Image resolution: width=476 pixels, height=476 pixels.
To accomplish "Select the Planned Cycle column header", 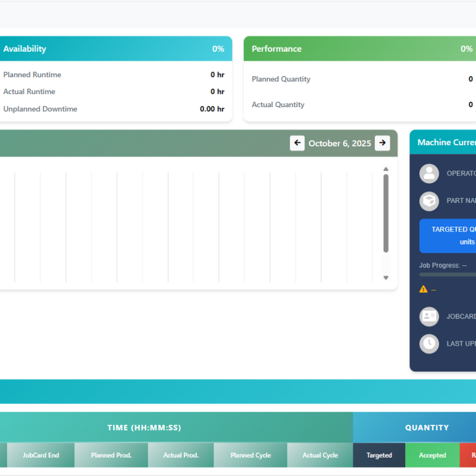I will click(250, 455).
